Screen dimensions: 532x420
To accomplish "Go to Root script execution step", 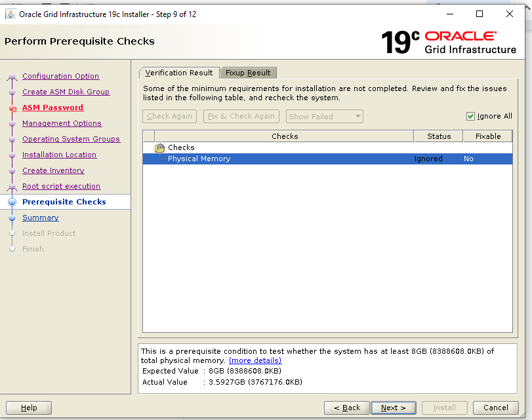I will (62, 186).
